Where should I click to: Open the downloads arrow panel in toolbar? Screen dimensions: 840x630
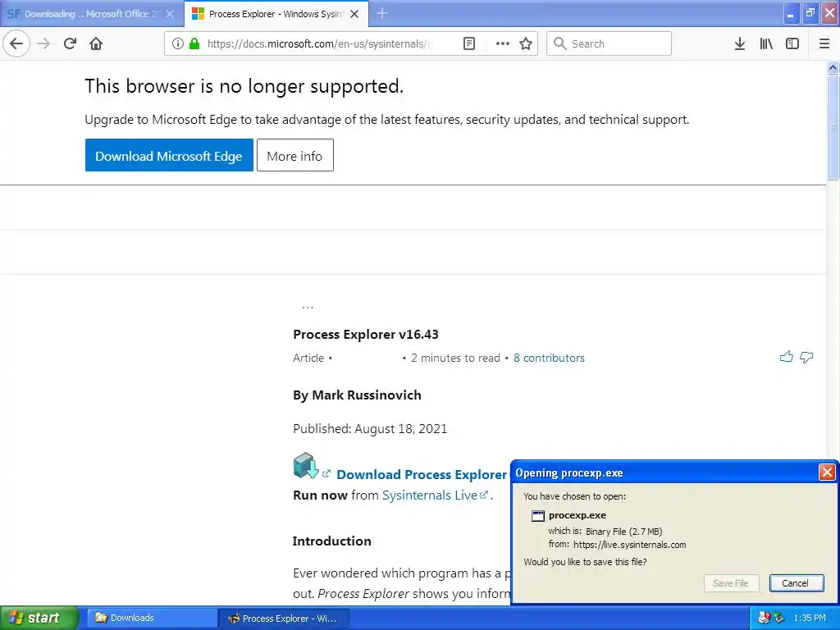tap(740, 43)
